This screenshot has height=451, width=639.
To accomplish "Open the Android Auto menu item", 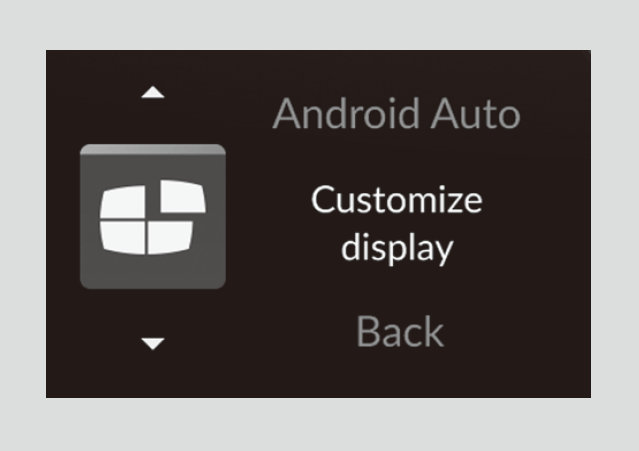I will [397, 113].
